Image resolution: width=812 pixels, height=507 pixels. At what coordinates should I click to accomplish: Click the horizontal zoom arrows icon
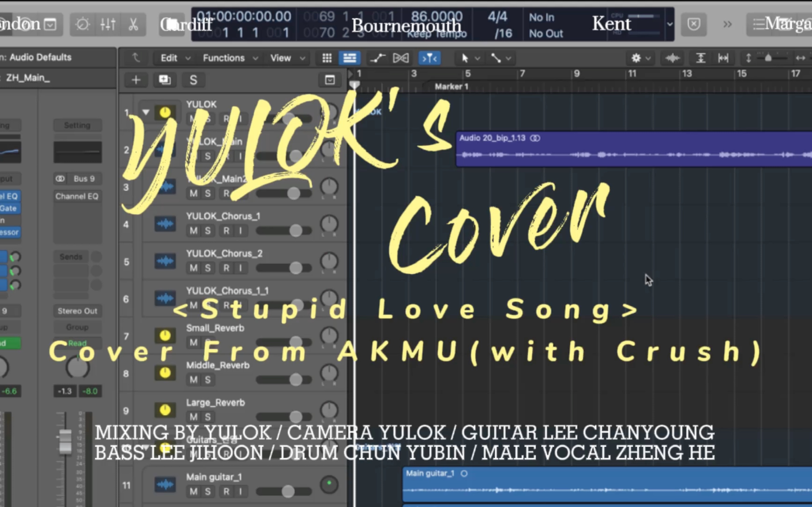tap(801, 58)
